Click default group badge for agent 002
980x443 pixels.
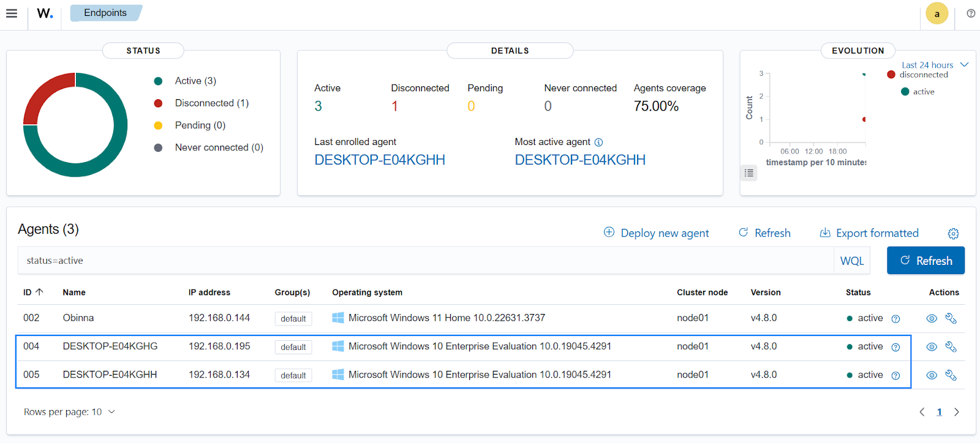coord(293,319)
